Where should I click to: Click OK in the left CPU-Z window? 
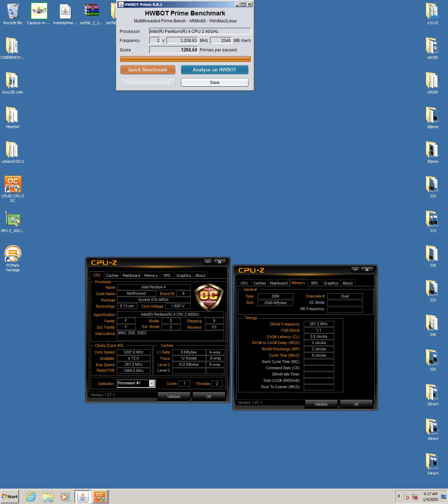(209, 397)
